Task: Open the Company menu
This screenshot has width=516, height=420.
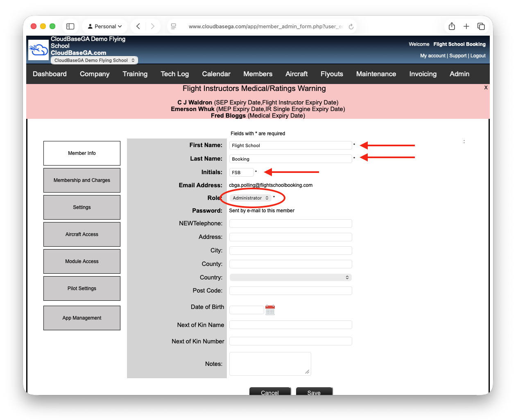Action: (x=95, y=74)
